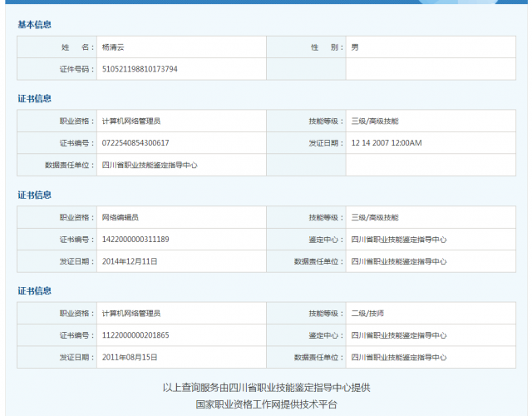Click 二级/技师 skill level value
This screenshot has height=416, width=532.
tap(367, 314)
